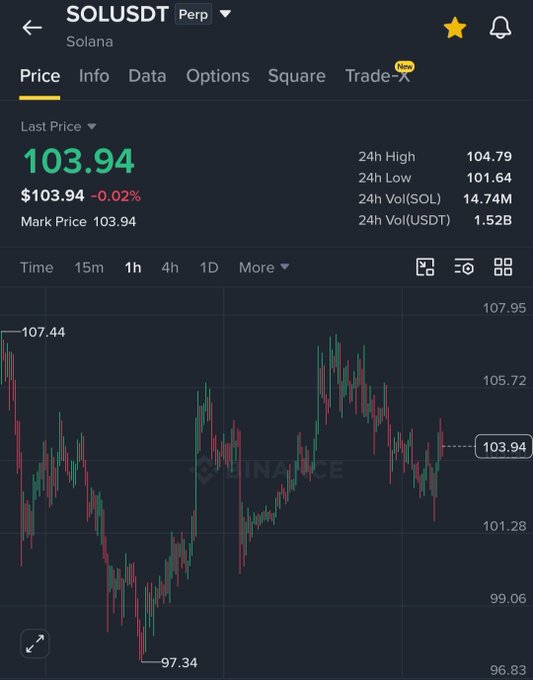Click the 24h Vol(SOL) value 14.74M
This screenshot has width=533, height=680.
487,199
